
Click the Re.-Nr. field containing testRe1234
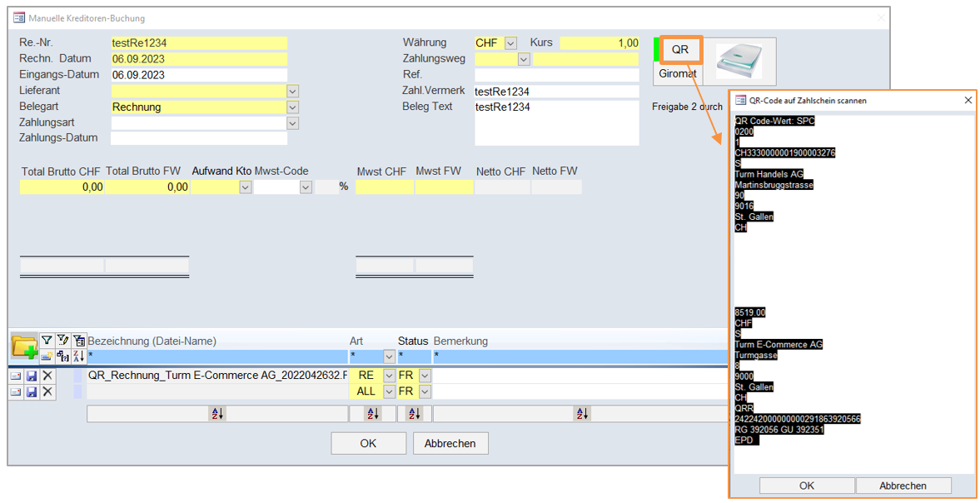pyautogui.click(x=198, y=43)
